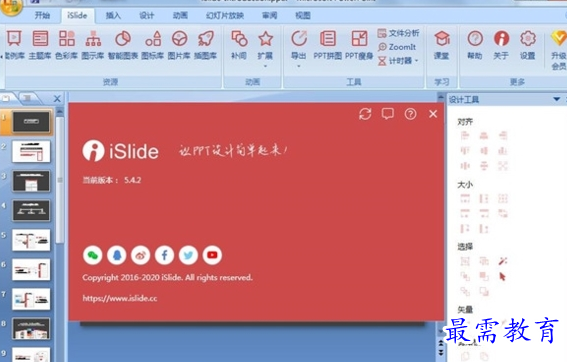Select the iSlide ribbon tab
This screenshot has height=362, width=567.
point(77,15)
